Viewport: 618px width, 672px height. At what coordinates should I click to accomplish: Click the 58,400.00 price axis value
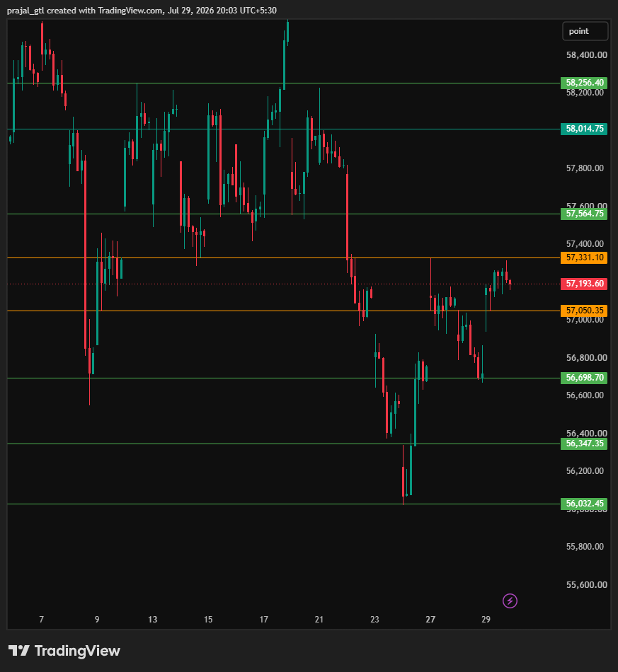click(587, 55)
